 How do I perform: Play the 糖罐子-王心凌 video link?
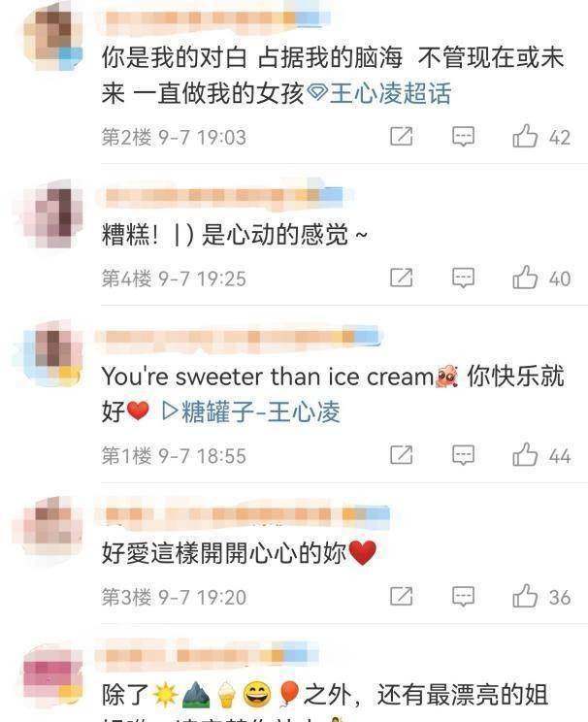click(251, 411)
